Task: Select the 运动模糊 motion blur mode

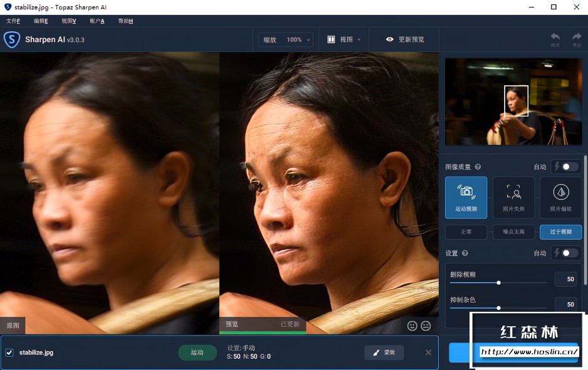Action: (x=466, y=198)
